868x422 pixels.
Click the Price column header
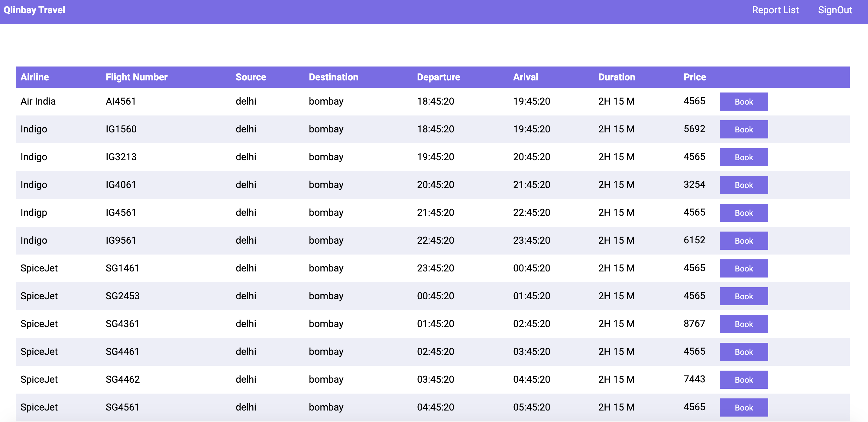pyautogui.click(x=695, y=77)
